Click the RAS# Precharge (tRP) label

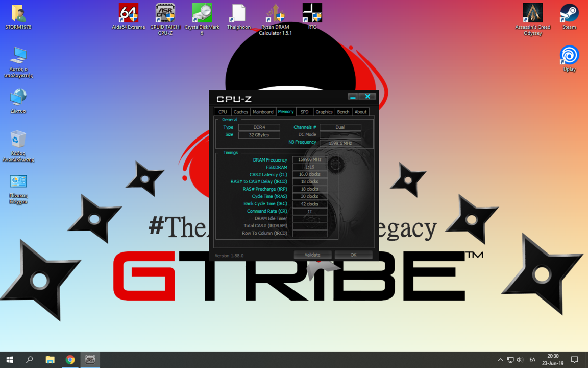click(x=265, y=189)
